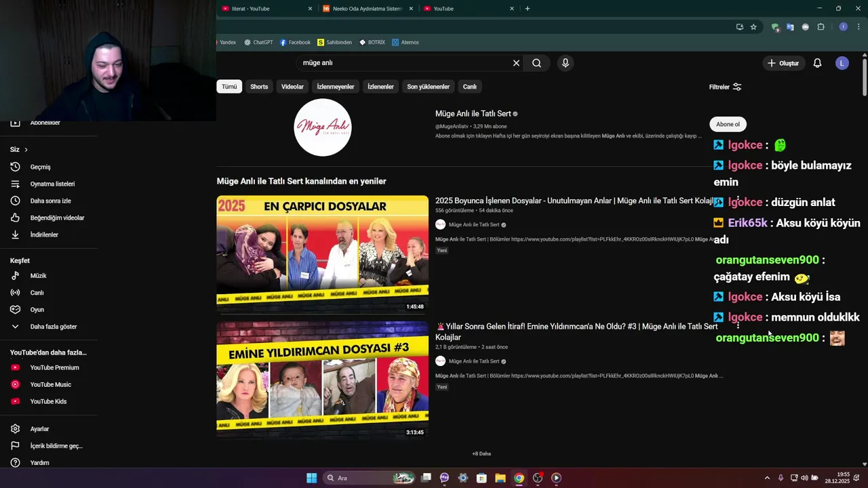The width and height of the screenshot is (868, 488).
Task: Open video titled Yıllar Sonra Gelen İtiraf
Action: point(576,331)
